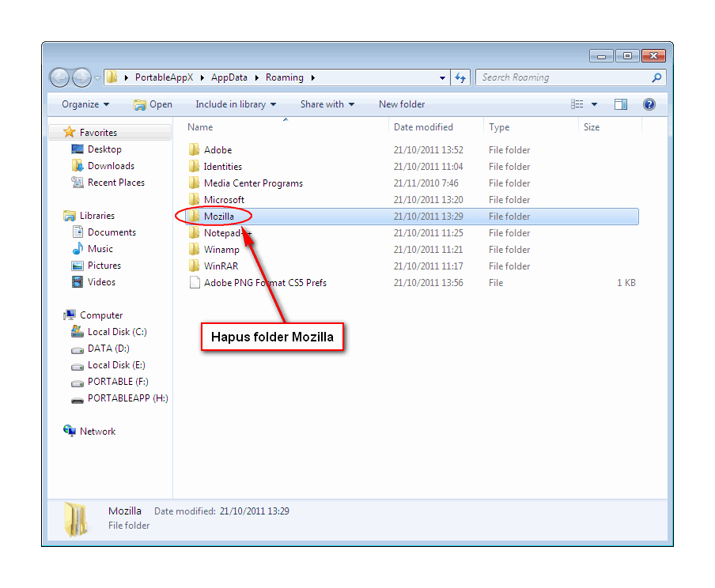Select AppData in the address path
The width and height of the screenshot is (715, 588).
[x=229, y=77]
